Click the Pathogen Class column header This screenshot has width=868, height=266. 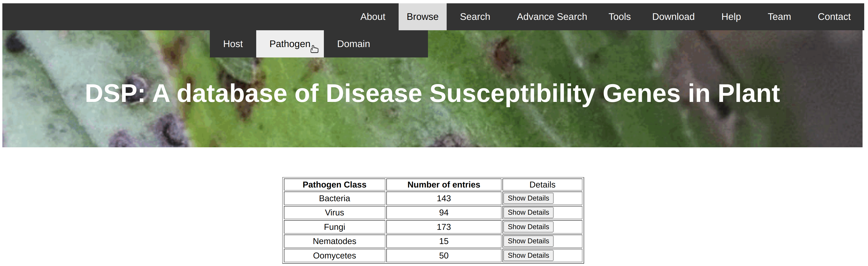[x=334, y=184]
